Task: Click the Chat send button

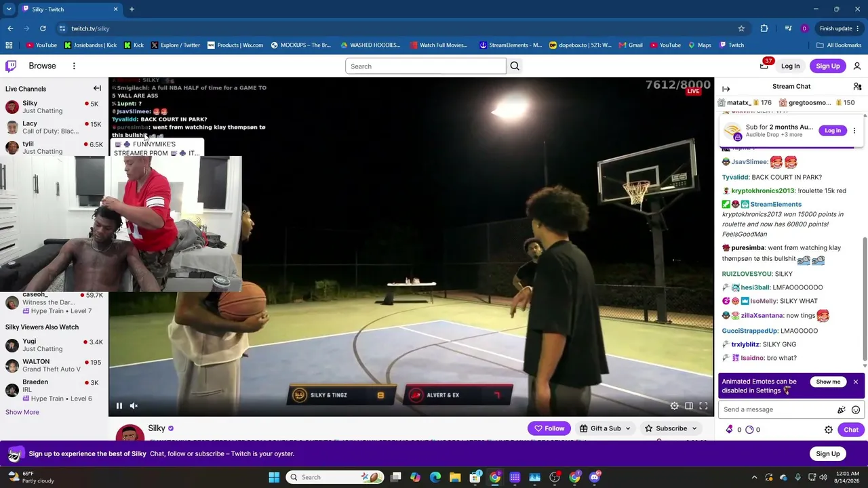Action: pos(851,430)
